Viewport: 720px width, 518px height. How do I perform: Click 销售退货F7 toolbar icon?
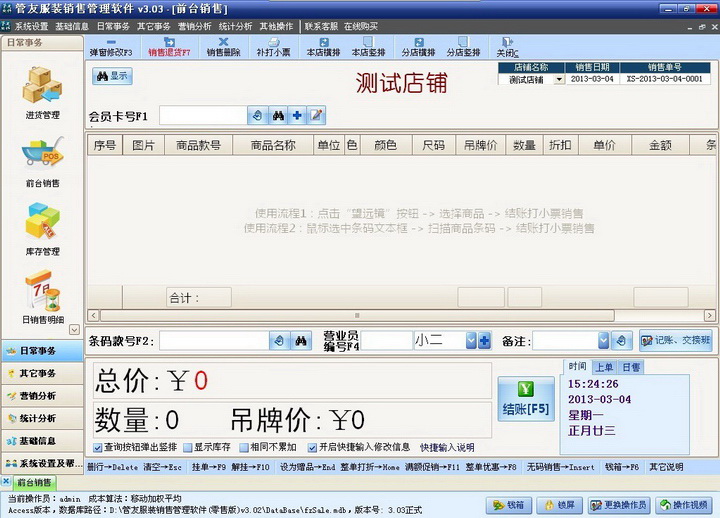pos(169,46)
